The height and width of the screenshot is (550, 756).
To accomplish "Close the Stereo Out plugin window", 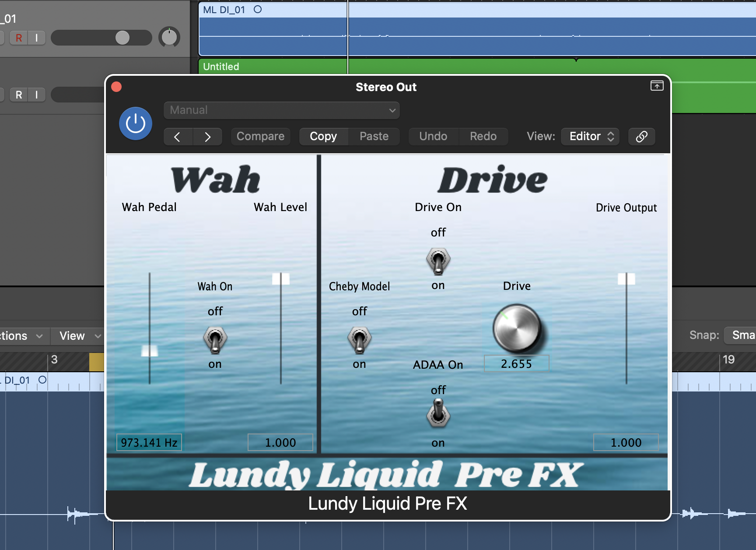I will coord(116,87).
